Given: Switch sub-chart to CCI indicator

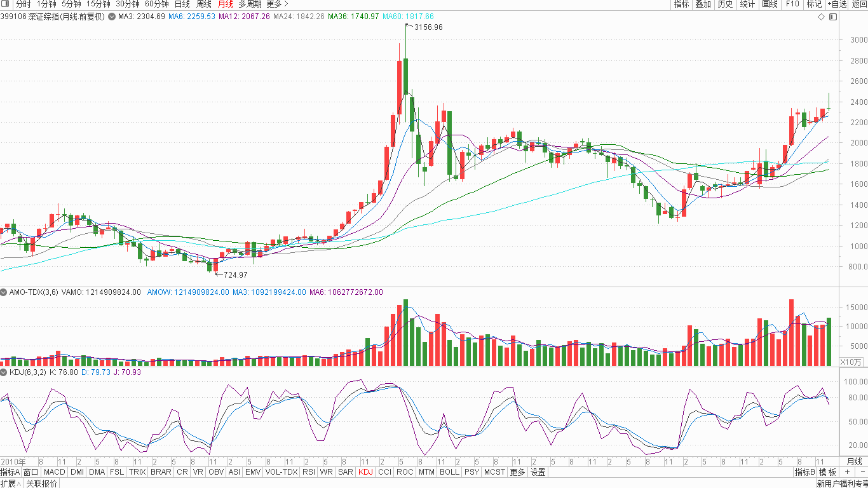Looking at the screenshot, I should (384, 472).
